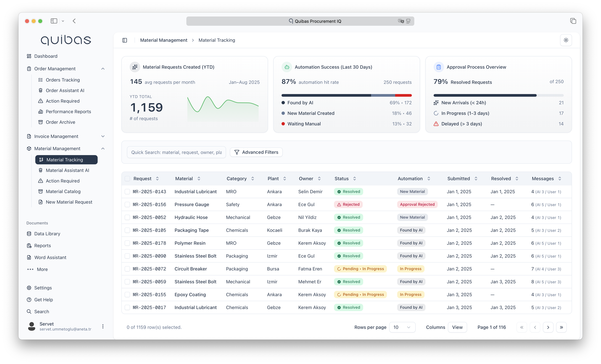Open the Material Catalog
This screenshot has width=601, height=364.
coord(63,191)
